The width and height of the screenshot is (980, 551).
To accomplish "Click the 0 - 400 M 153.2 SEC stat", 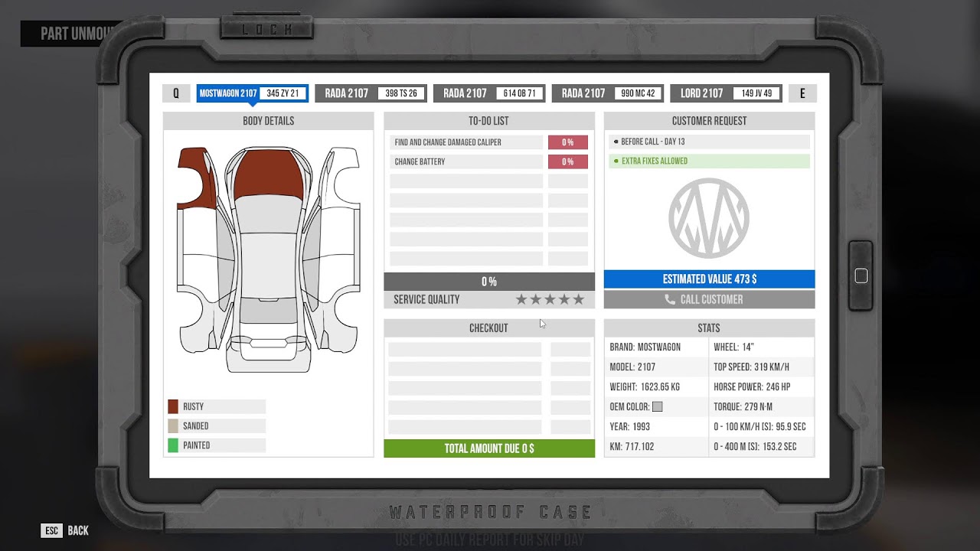I will click(x=762, y=446).
